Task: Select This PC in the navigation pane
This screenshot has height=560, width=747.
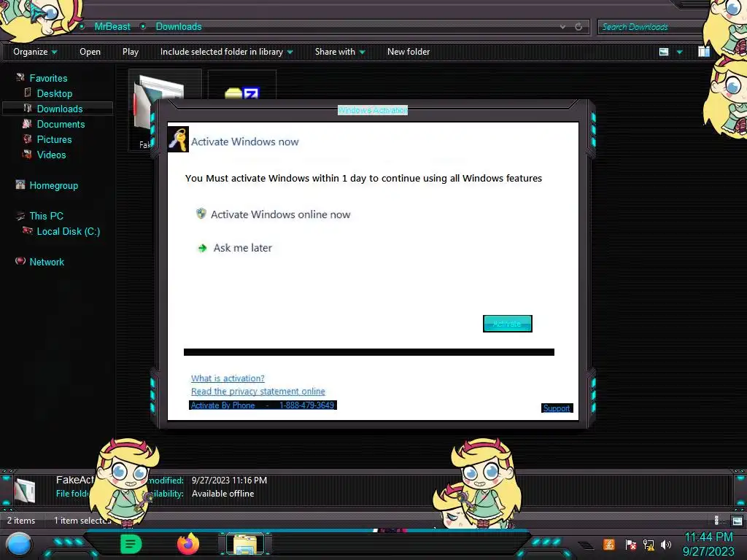Action: tap(46, 216)
